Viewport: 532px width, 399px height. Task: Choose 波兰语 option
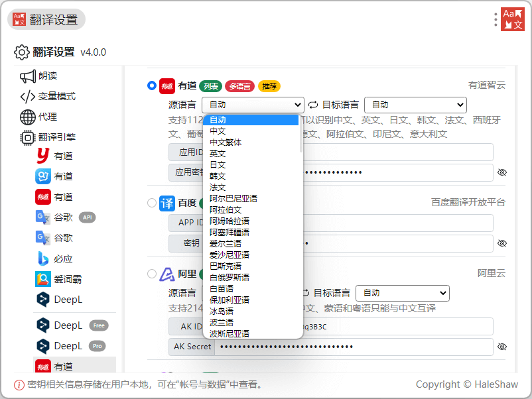click(x=251, y=322)
